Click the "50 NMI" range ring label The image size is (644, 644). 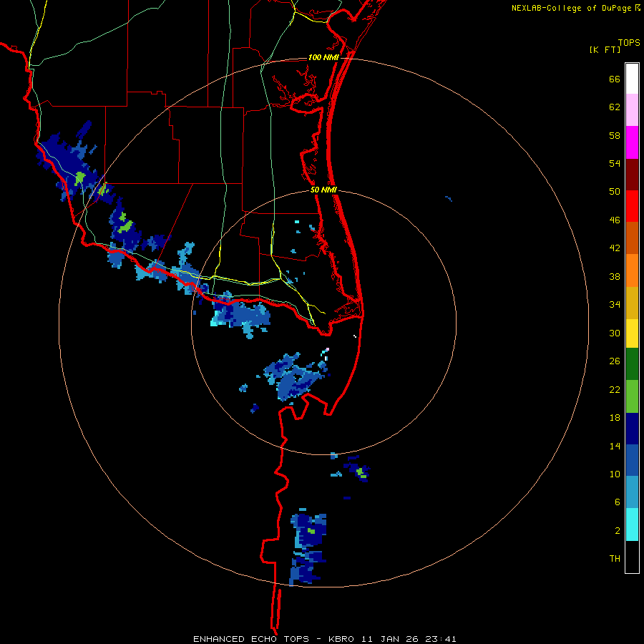coord(323,190)
